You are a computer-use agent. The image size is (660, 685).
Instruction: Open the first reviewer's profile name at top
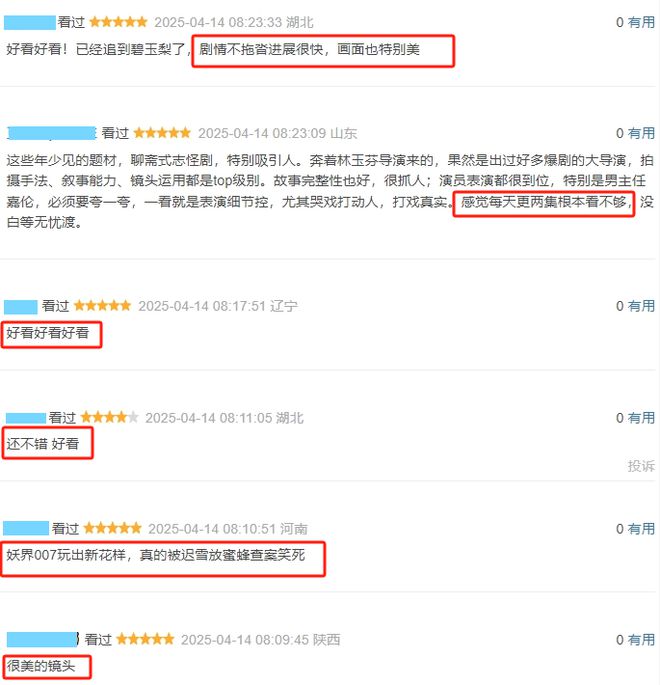coord(30,23)
